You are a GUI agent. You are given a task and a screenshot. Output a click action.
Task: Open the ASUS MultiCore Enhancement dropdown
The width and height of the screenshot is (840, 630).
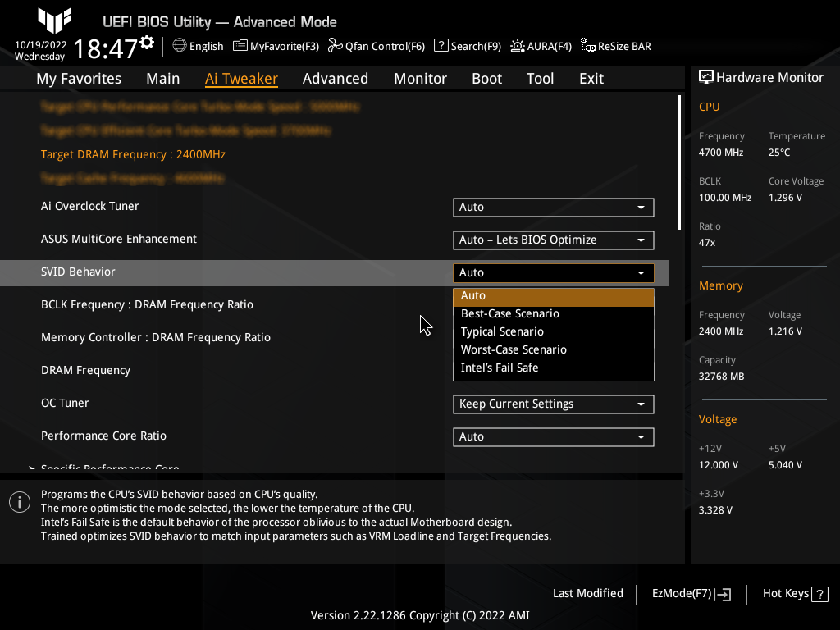click(x=553, y=240)
